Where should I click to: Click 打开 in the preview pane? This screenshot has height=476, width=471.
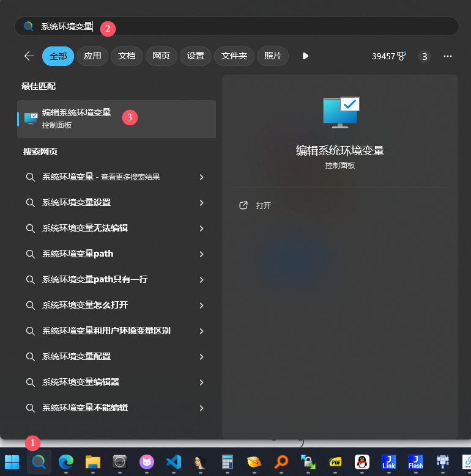coord(263,206)
